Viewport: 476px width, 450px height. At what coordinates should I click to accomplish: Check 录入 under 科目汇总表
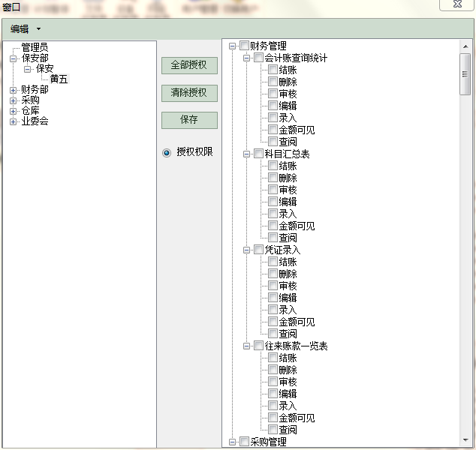[x=273, y=213]
